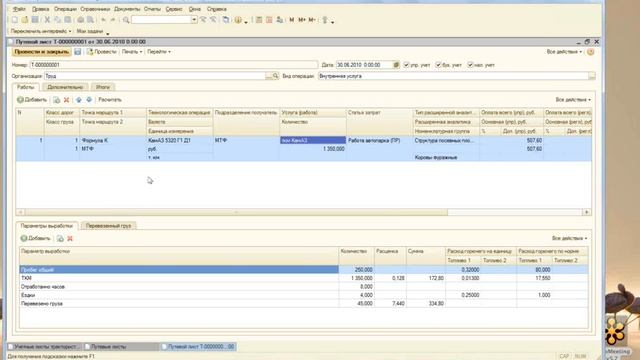Click the Print icon in main toolbar

click(80, 20)
